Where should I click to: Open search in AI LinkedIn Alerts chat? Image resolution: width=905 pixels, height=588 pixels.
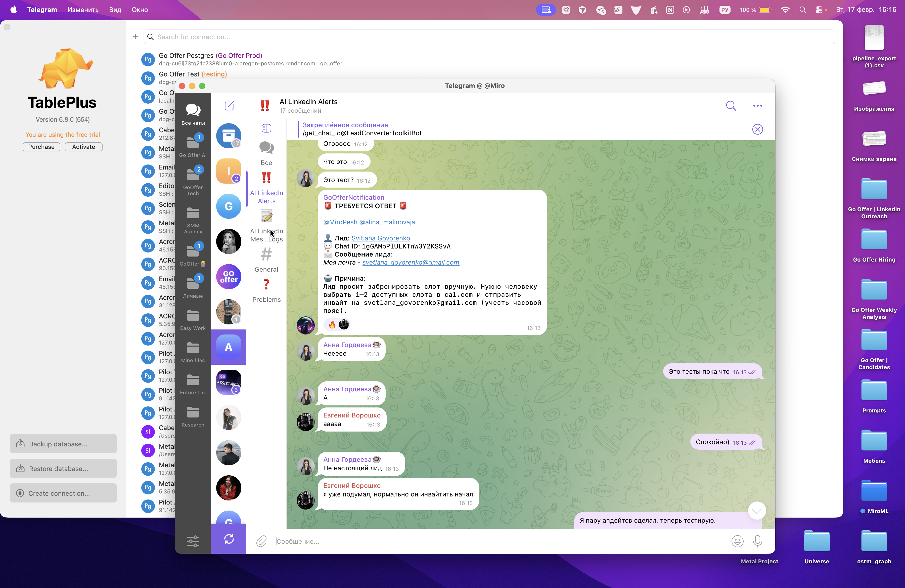pos(731,106)
